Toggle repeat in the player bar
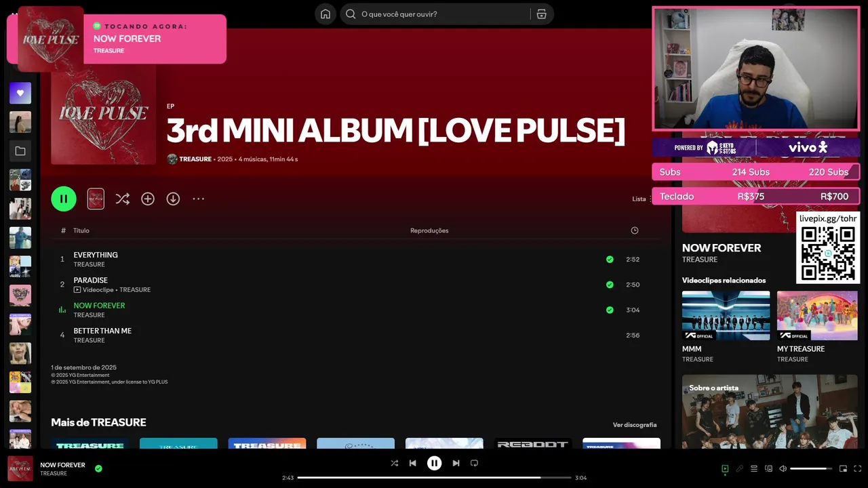Image resolution: width=868 pixels, height=488 pixels. click(x=474, y=463)
